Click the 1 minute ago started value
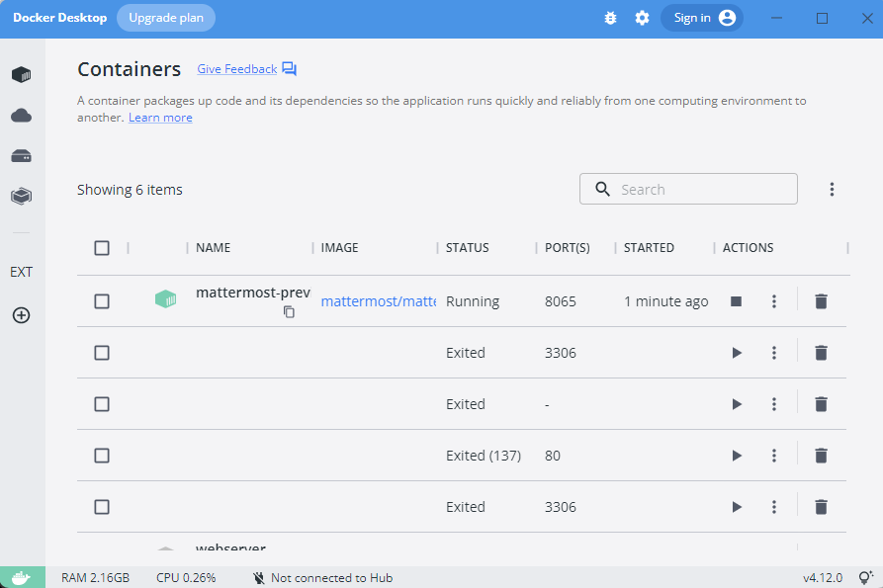 (666, 301)
